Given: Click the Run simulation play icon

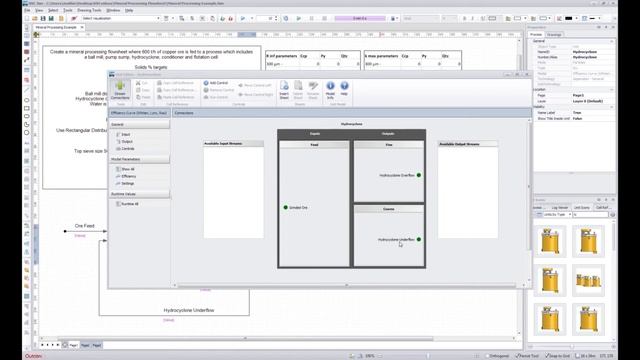Looking at the screenshot, I should (243, 18).
